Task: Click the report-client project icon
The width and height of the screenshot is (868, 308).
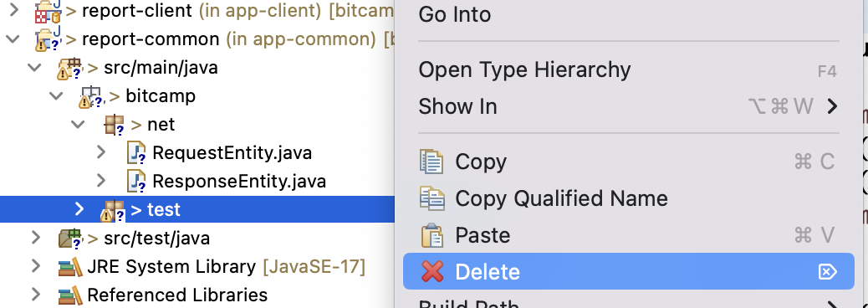Action: 48,11
